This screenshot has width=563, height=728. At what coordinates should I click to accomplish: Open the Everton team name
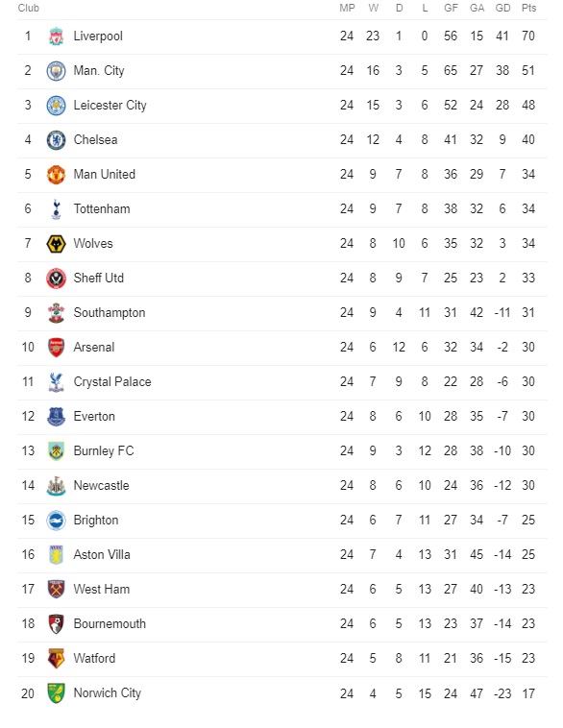[94, 417]
